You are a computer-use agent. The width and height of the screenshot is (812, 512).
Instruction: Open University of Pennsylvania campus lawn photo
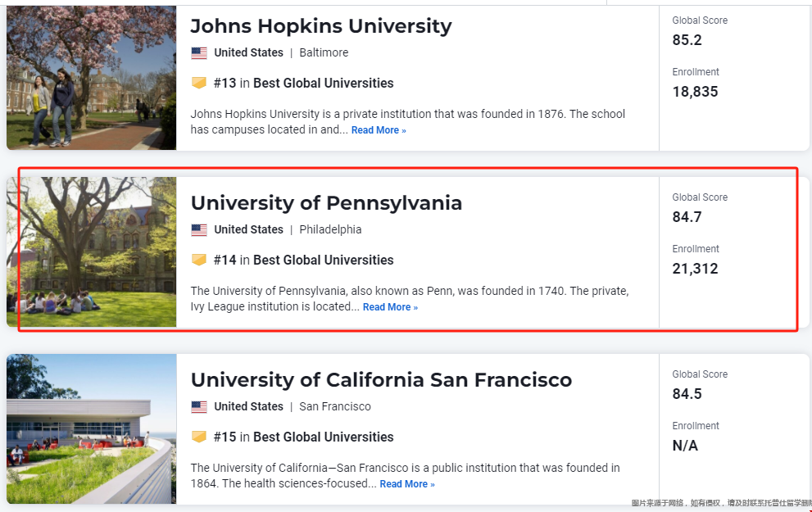pos(91,252)
